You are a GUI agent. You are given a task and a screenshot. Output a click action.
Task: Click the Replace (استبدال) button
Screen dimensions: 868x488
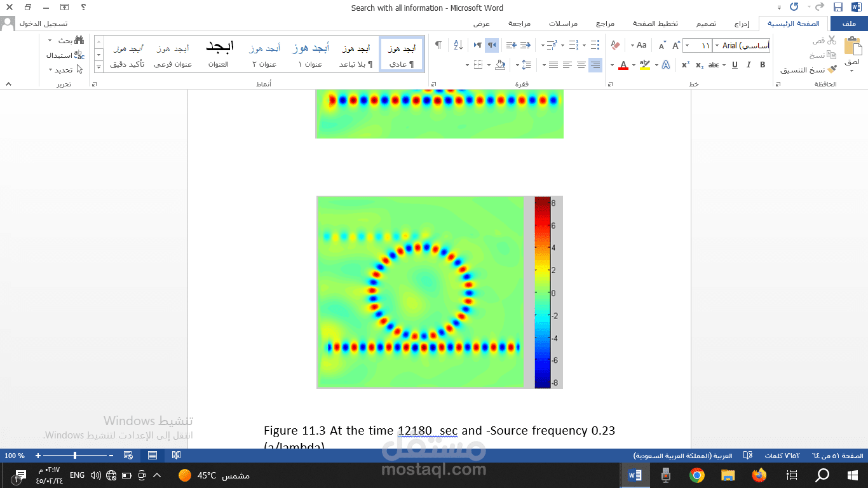click(65, 55)
